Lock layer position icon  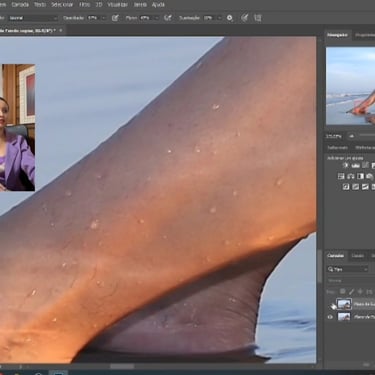click(360, 292)
